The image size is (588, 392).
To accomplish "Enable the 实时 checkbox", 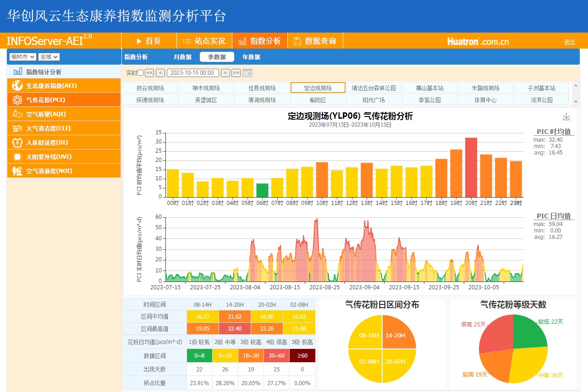I will tap(141, 73).
